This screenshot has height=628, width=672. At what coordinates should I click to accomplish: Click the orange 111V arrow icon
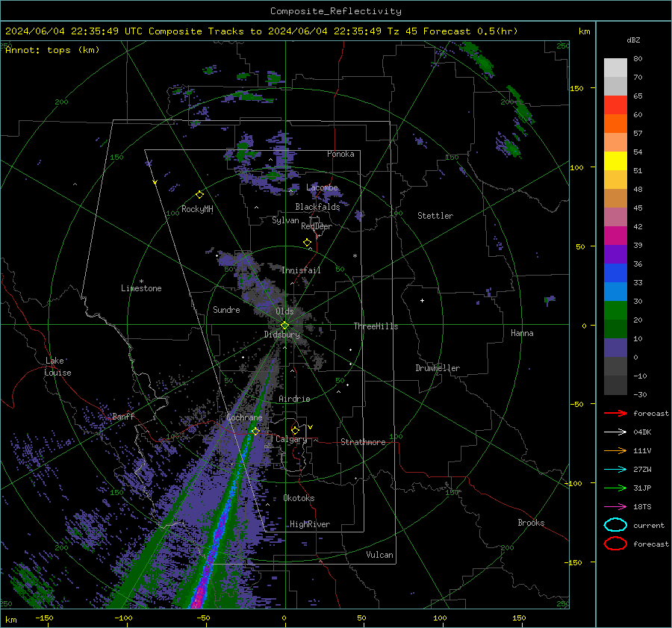point(615,450)
